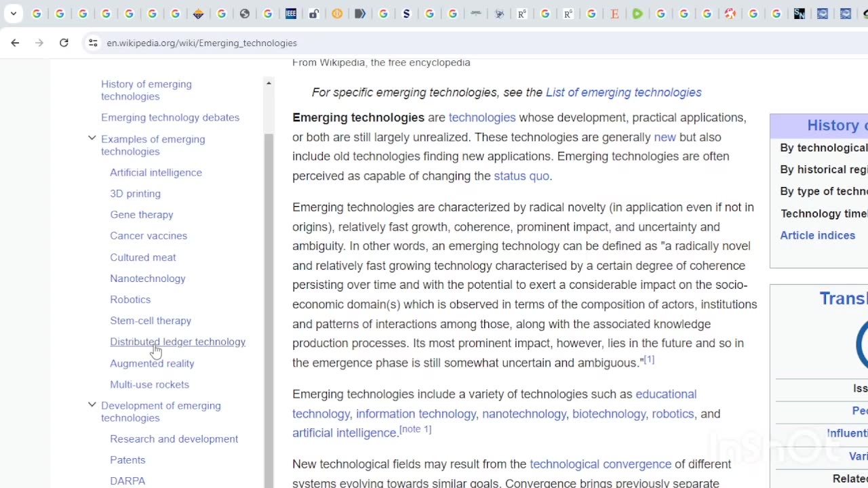Go to Examples of emerging technologies heading
The width and height of the screenshot is (868, 488).
click(x=153, y=145)
